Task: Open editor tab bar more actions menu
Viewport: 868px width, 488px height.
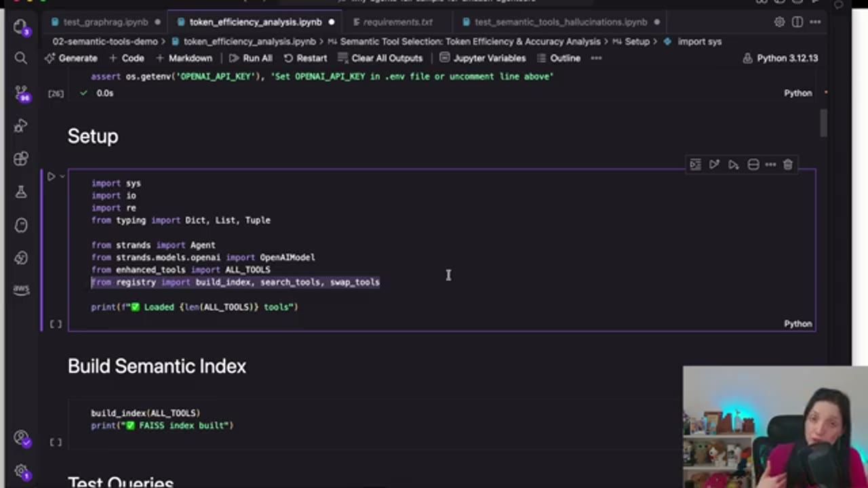Action: [815, 22]
